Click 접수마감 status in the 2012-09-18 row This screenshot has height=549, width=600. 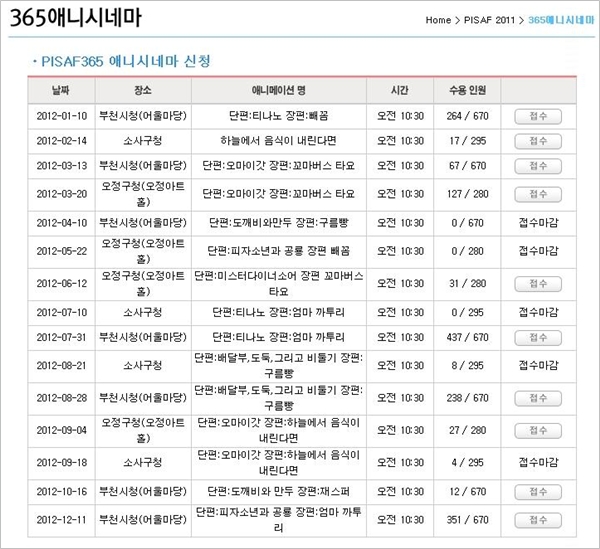point(538,463)
